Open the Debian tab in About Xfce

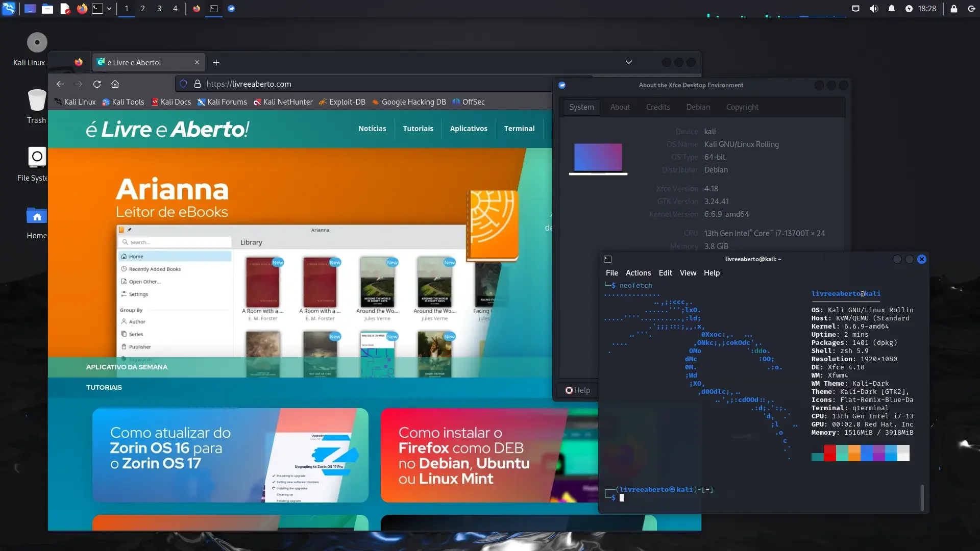(698, 107)
